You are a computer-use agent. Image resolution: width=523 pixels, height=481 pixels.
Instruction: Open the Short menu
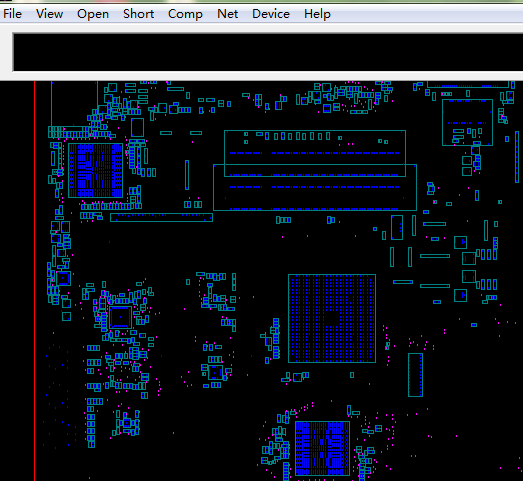click(x=138, y=14)
